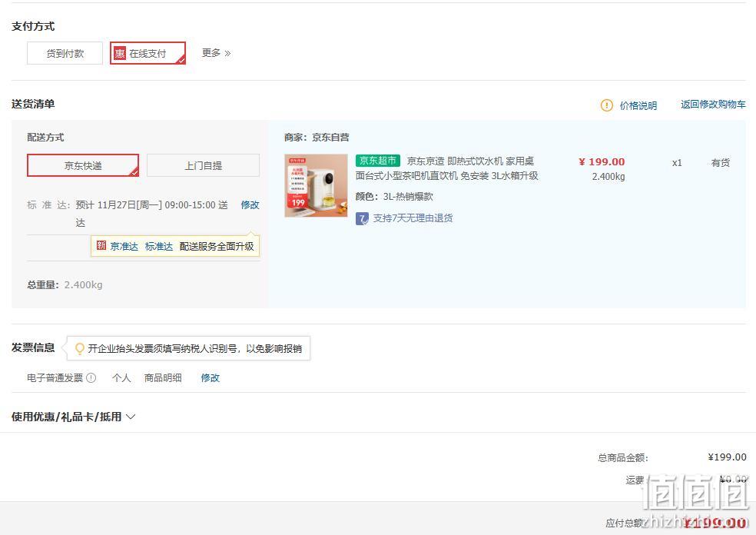Click 修改 for invoice information

(211, 377)
